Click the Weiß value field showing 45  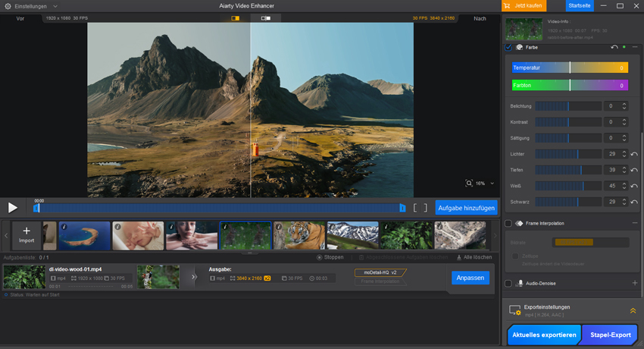(612, 186)
